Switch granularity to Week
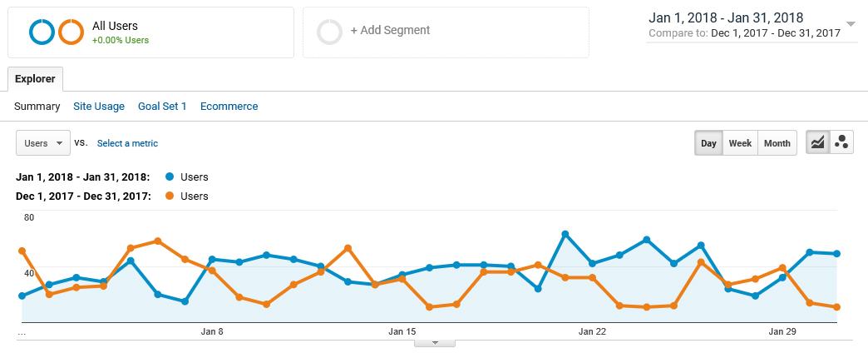The height and width of the screenshot is (358, 868). click(x=740, y=143)
